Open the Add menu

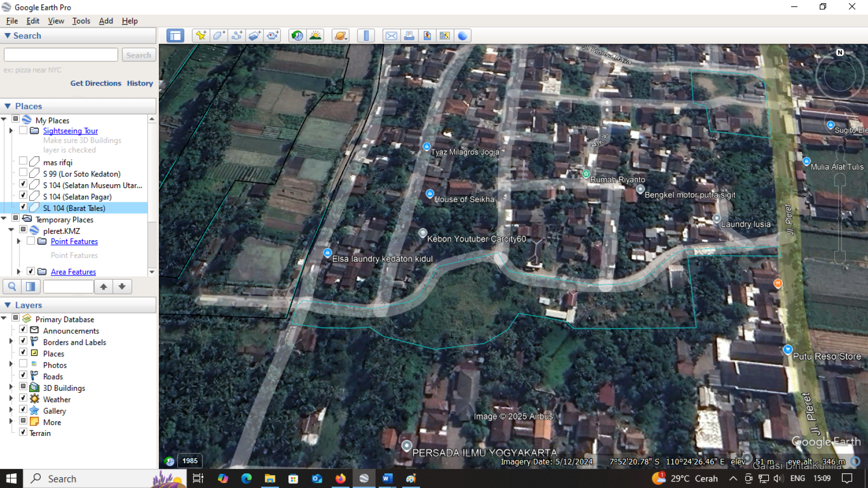point(106,21)
